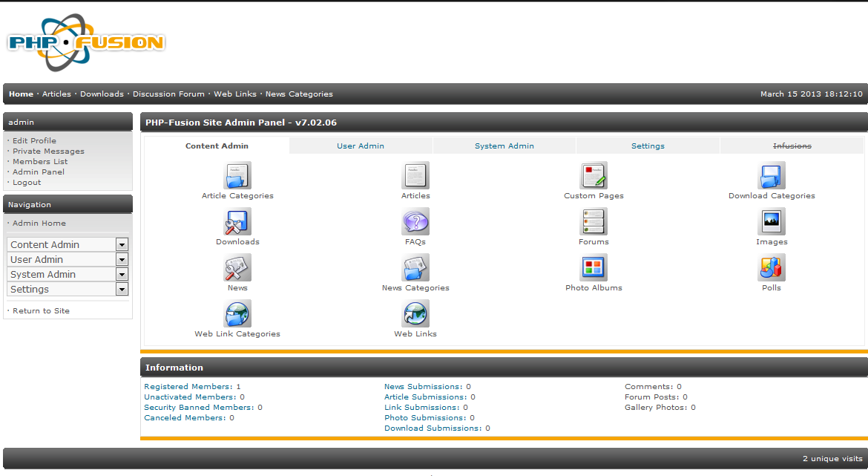Click the Navigation panel header
Image resolution: width=868 pixels, height=476 pixels.
coord(68,204)
